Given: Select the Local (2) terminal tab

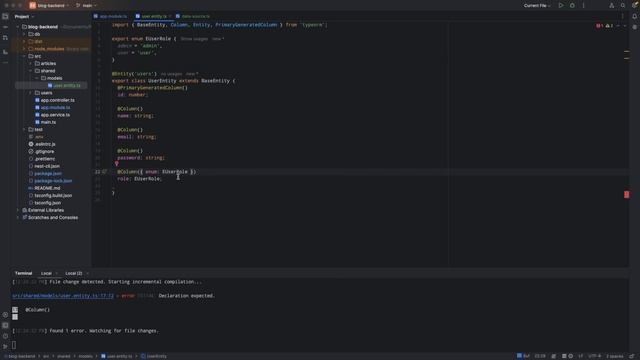Looking at the screenshot, I should click(73, 273).
